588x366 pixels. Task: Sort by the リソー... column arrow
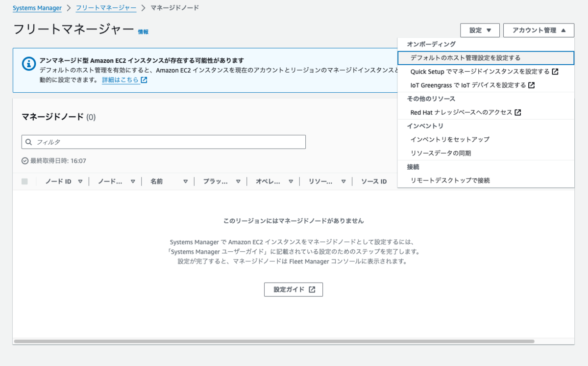(343, 182)
